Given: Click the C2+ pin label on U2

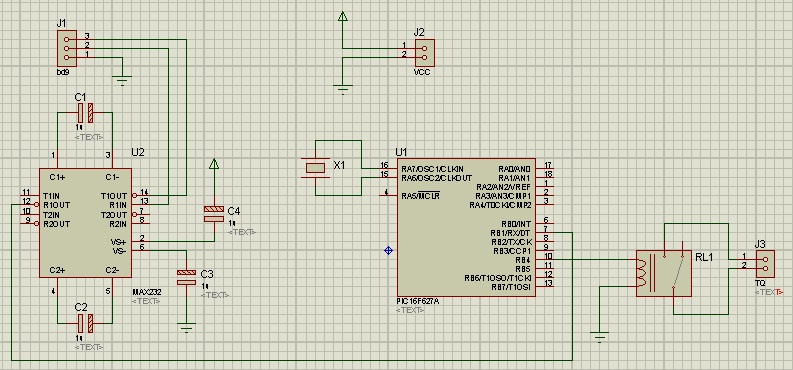Looking at the screenshot, I should (x=58, y=270).
